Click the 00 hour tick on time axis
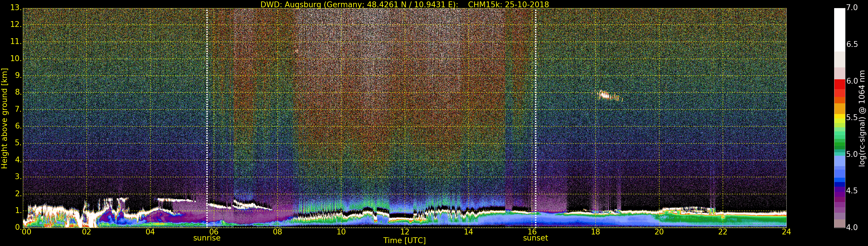The height and width of the screenshot is (246, 868). pyautogui.click(x=26, y=232)
